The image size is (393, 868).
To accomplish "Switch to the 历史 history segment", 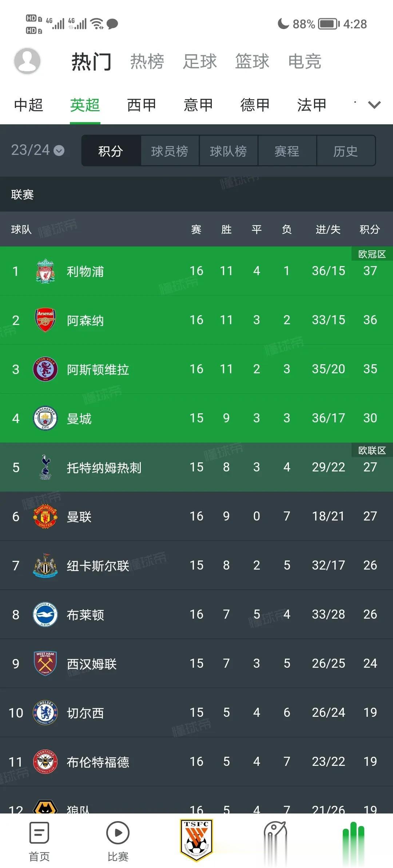I will [x=346, y=151].
